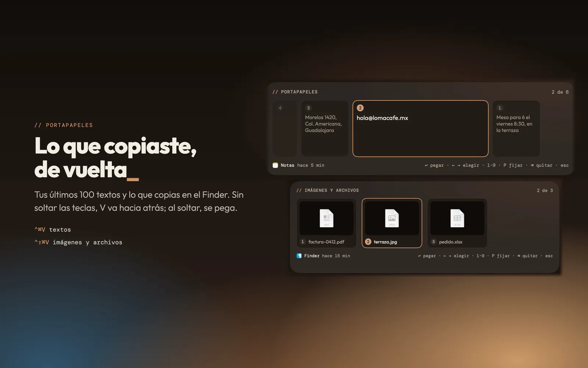Click badge 2 beside terraza.jpg

(x=368, y=242)
